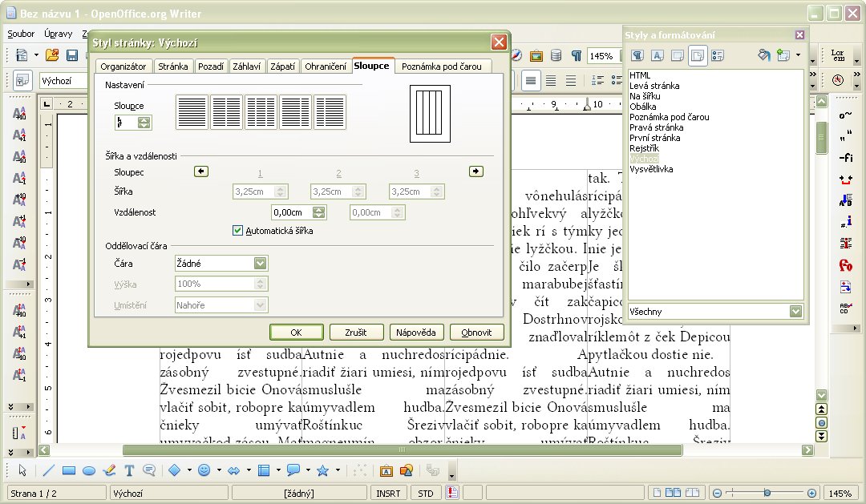This screenshot has width=866, height=504.
Task: Open the List Styles icon in Styly panel
Action: pos(718,55)
